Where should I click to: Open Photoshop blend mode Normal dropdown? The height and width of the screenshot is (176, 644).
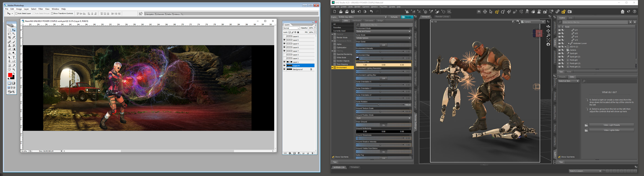pos(291,28)
